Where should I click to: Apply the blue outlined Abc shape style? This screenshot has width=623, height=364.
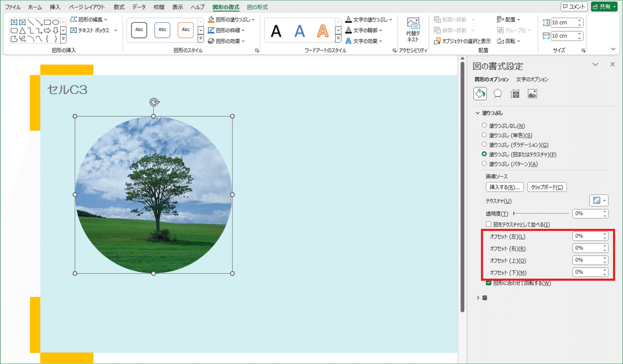[x=162, y=30]
